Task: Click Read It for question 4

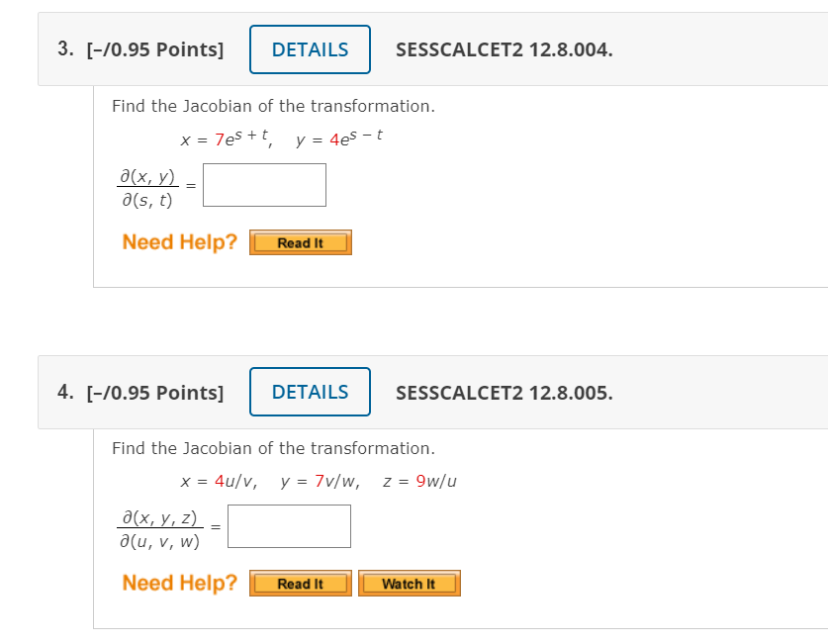Action: (300, 583)
